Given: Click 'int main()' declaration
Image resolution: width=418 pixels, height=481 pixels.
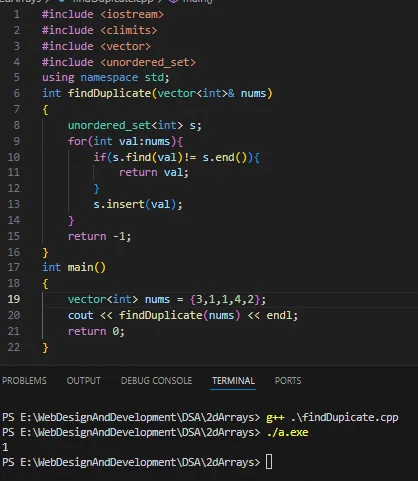Looking at the screenshot, I should tap(74, 267).
